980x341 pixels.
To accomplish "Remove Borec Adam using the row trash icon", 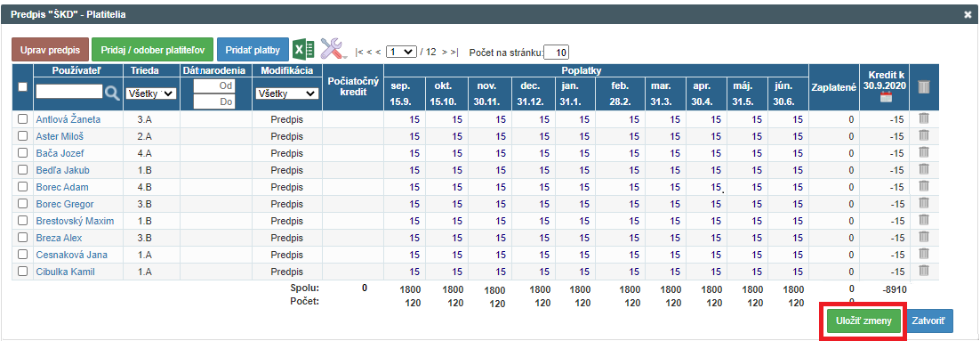I will coord(924,186).
